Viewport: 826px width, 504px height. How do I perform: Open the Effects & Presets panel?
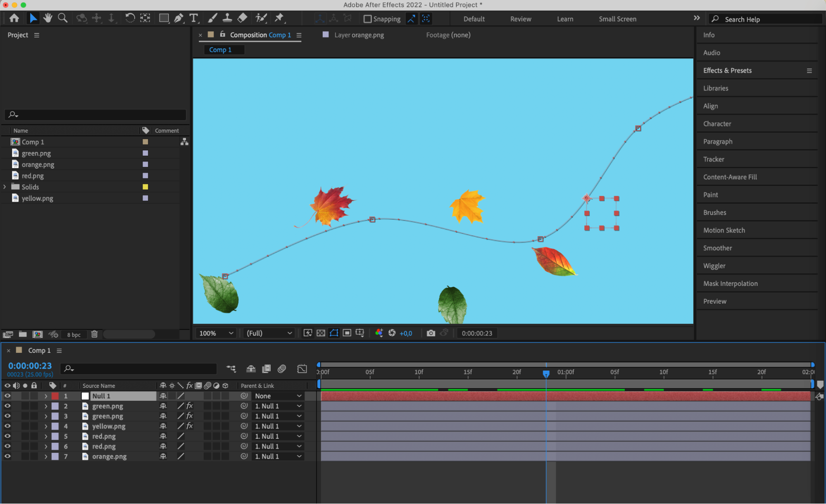[x=727, y=70]
